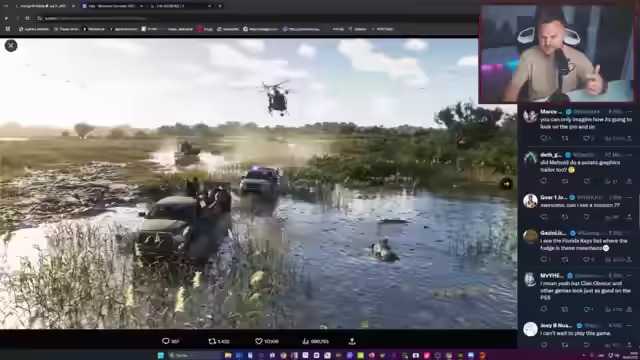Viewport: 640px width, 360px height.
Task: Open Marco's profile avatar
Action: (530, 116)
